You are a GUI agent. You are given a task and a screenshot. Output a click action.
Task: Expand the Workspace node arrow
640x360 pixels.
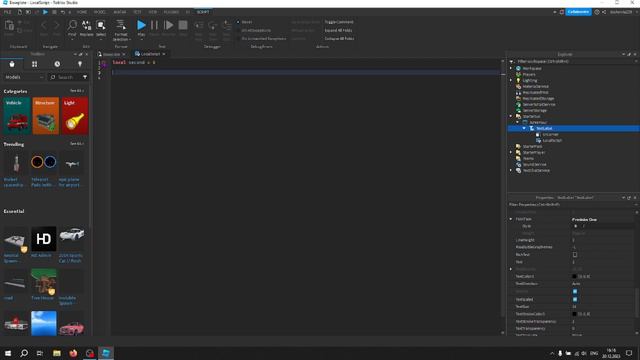[511, 69]
